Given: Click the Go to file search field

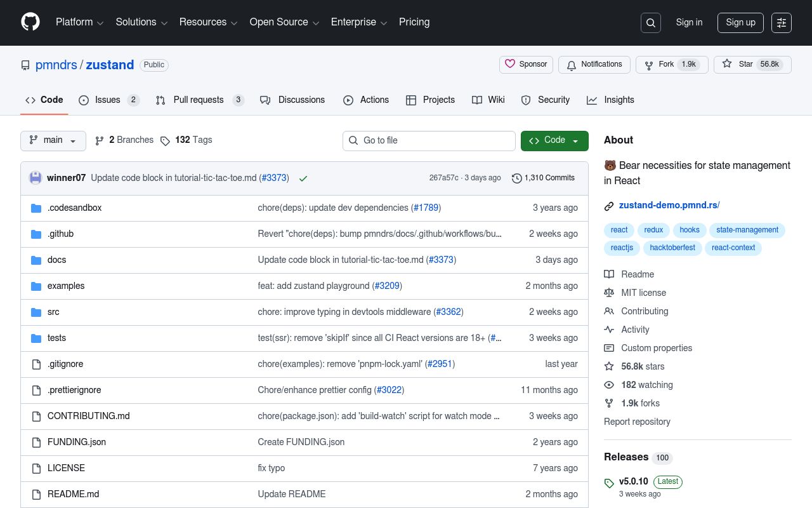Looking at the screenshot, I should point(429,140).
